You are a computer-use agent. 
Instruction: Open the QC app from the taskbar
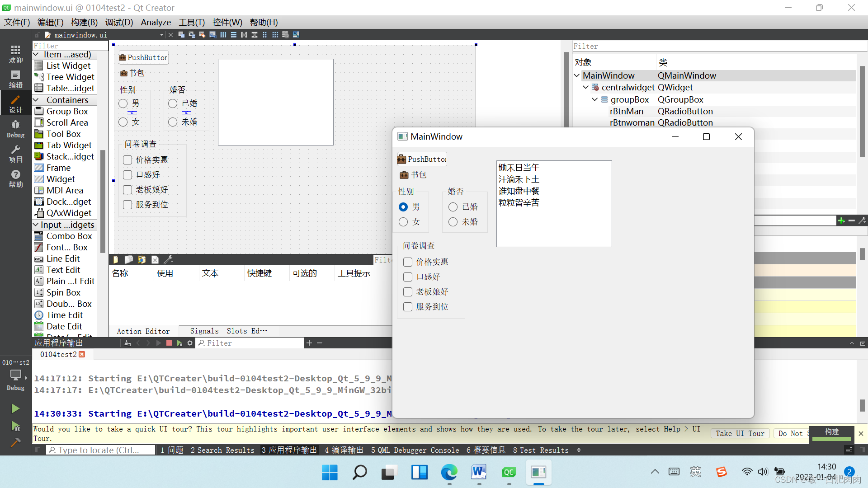(509, 473)
